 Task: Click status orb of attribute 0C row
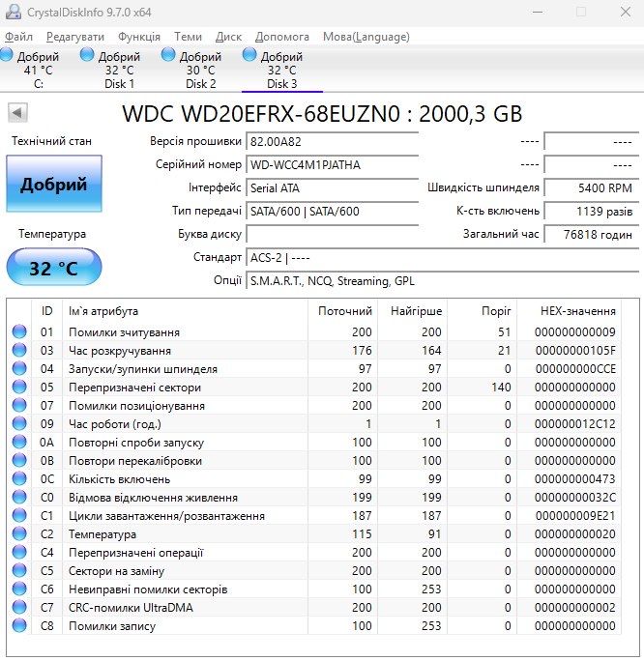[19, 478]
